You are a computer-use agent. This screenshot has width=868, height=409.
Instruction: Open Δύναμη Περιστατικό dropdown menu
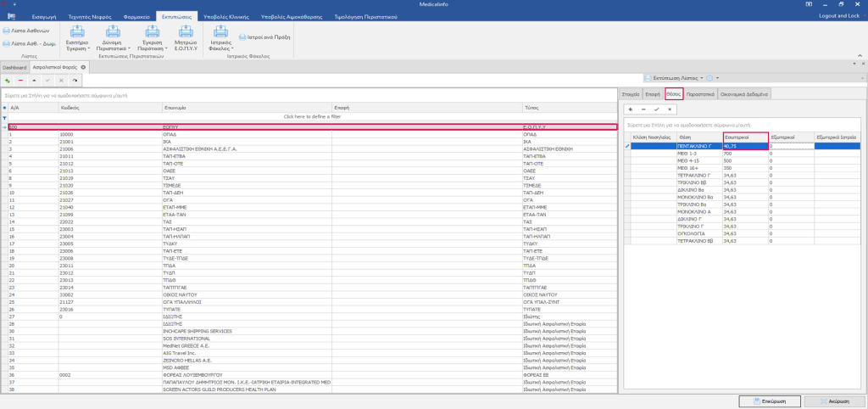point(130,49)
